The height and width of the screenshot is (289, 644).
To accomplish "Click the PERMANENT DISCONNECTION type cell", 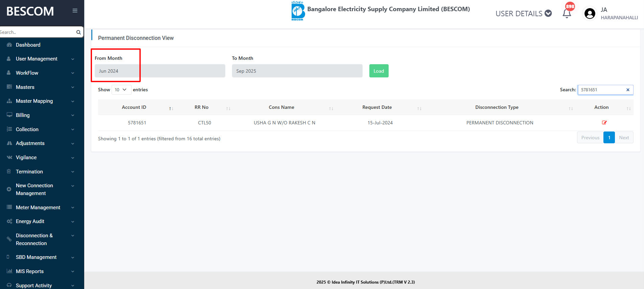I will tap(500, 123).
